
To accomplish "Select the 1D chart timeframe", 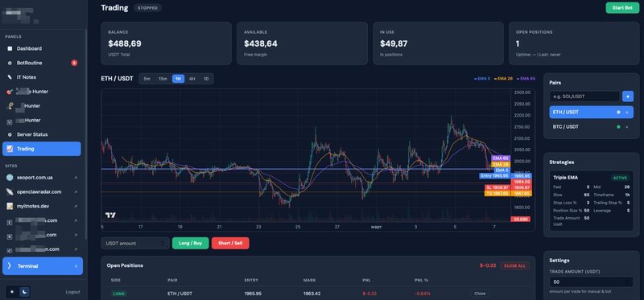I will (206, 79).
